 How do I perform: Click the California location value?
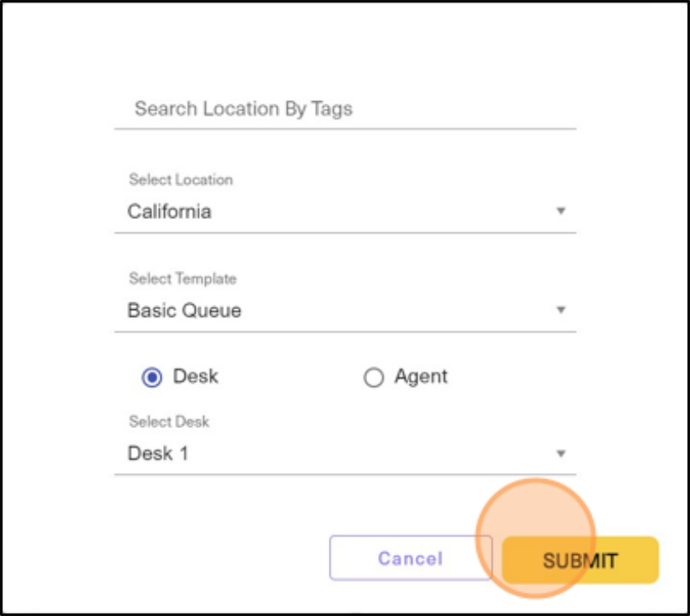click(x=170, y=211)
